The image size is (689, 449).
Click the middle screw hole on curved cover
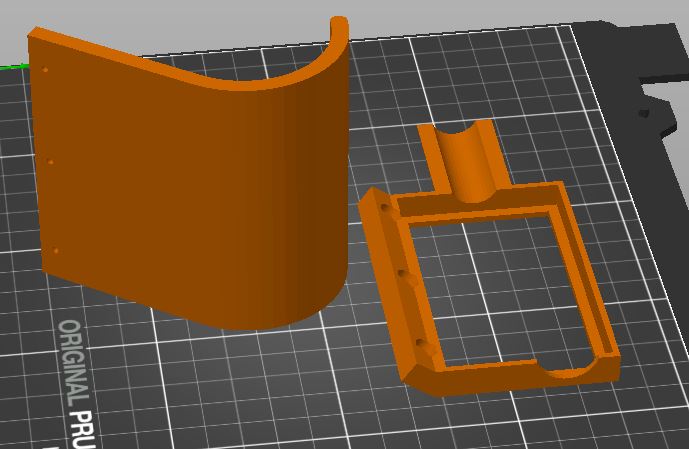(51, 162)
